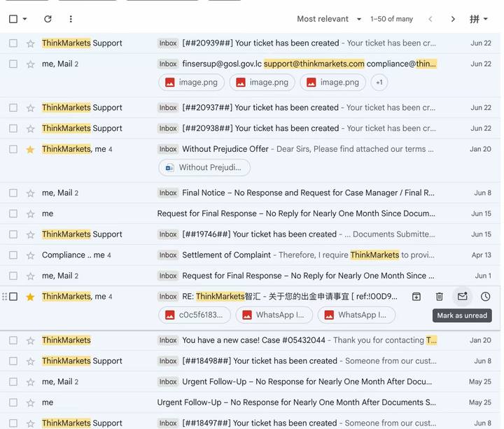Image resolution: width=504 pixels, height=429 pixels.
Task: Star the Jun 15 Request for Final Response email
Action: (31, 213)
